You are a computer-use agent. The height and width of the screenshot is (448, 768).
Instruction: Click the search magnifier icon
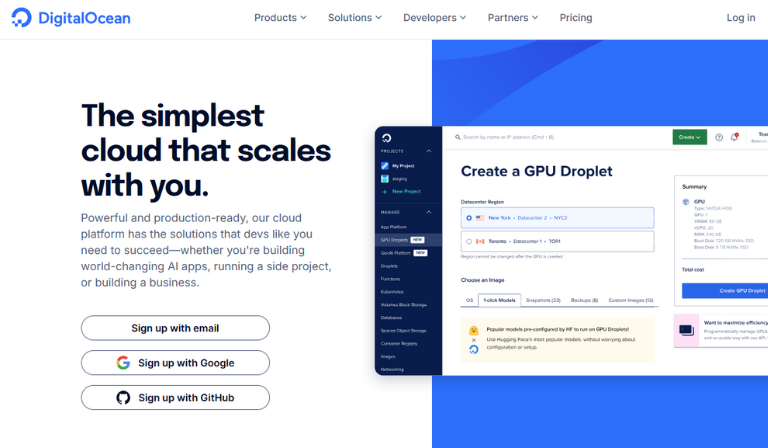point(457,138)
